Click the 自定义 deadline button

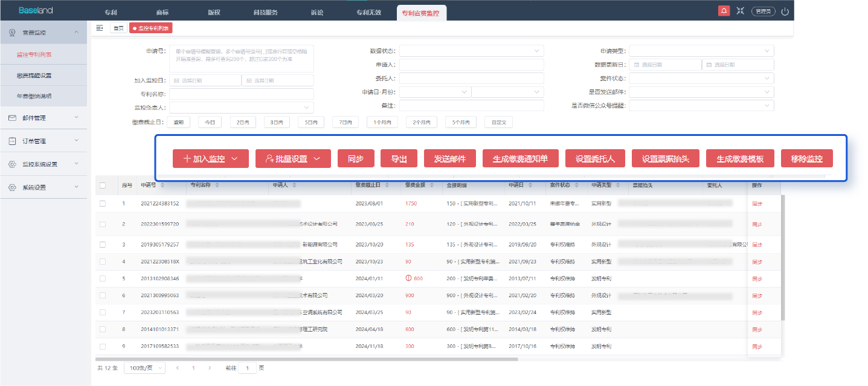click(x=498, y=122)
